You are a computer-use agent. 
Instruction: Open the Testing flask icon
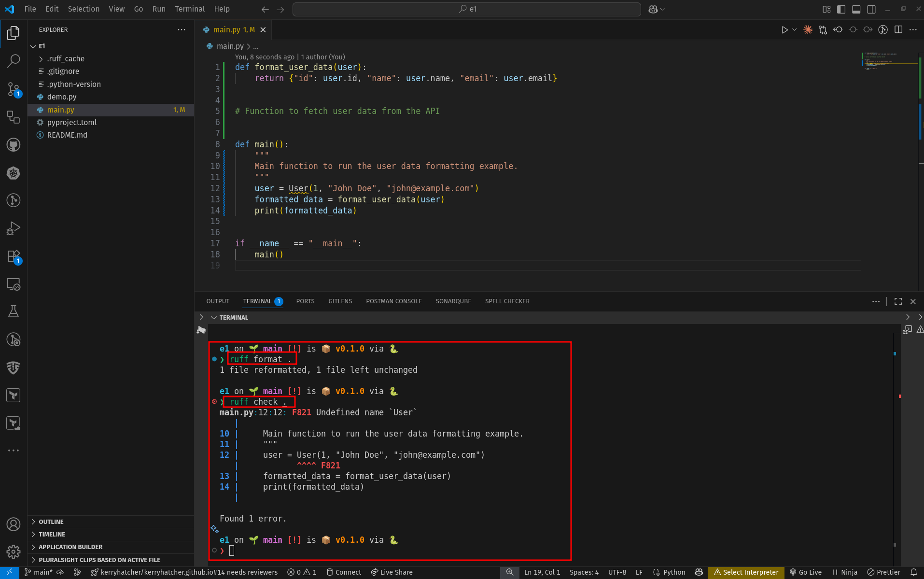pyautogui.click(x=14, y=311)
